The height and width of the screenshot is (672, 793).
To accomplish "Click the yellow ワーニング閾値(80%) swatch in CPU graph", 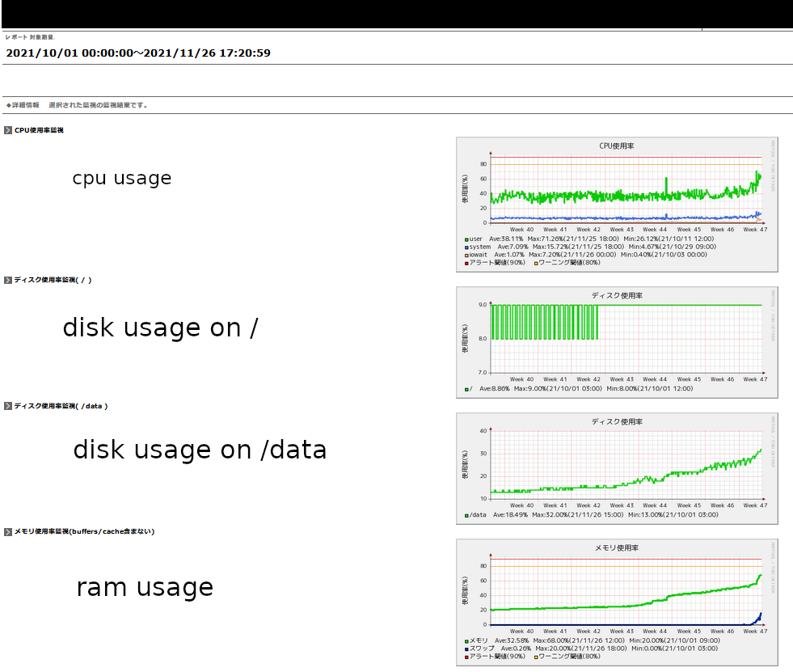I will click(536, 263).
